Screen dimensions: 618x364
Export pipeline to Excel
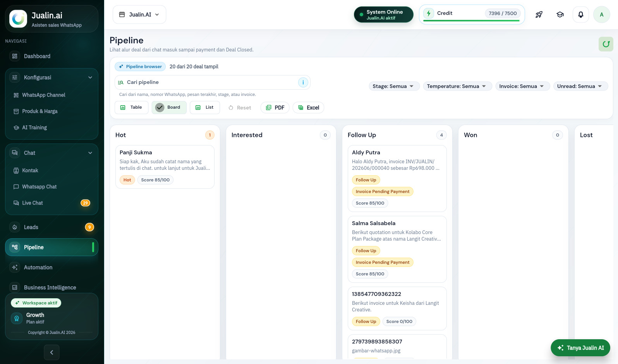309,108
